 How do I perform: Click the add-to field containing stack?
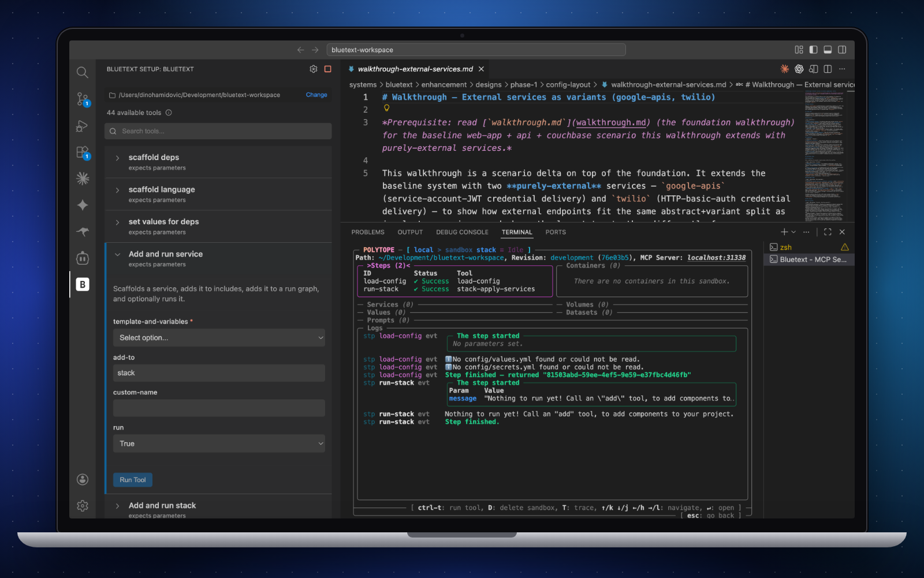(x=219, y=373)
